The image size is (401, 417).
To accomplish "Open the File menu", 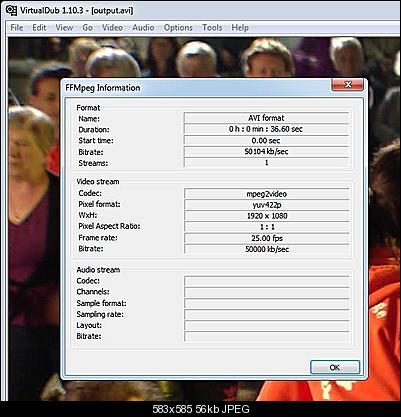I will (17, 28).
